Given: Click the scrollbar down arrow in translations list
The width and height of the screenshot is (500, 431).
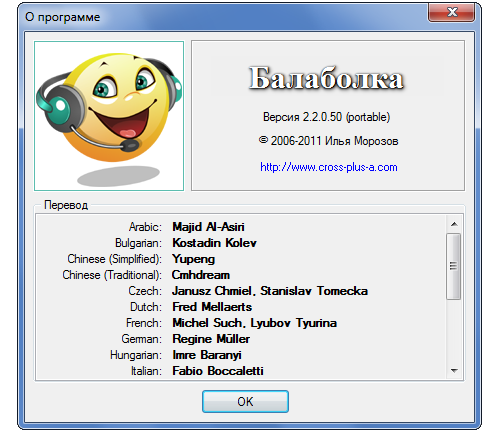Looking at the screenshot, I should tap(454, 370).
